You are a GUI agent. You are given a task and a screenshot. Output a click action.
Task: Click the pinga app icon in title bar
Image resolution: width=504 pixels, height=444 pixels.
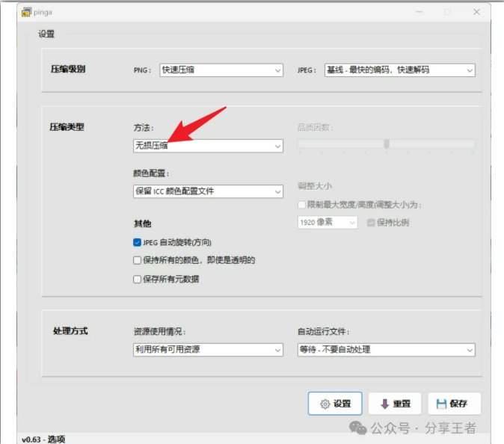click(x=27, y=11)
